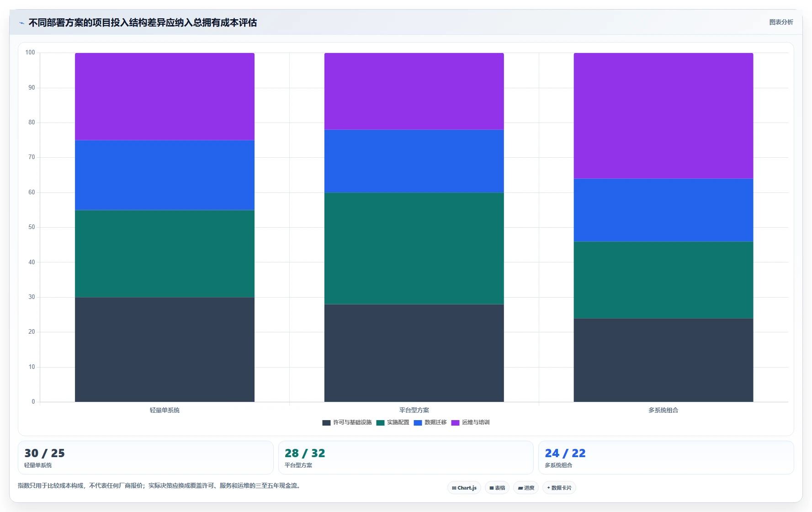Click the blue segment of 多系统组合 bar
The width and height of the screenshot is (812, 512).
663,210
